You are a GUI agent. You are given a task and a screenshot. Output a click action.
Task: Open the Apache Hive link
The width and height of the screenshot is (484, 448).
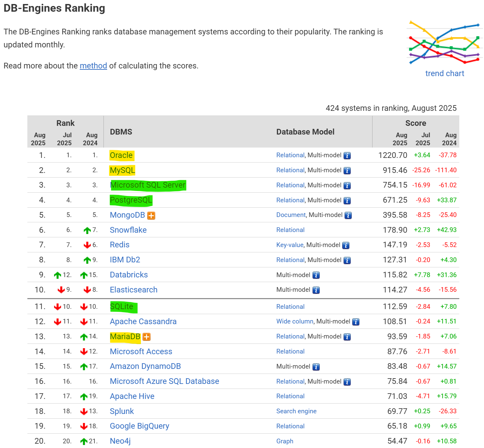pos(132,396)
